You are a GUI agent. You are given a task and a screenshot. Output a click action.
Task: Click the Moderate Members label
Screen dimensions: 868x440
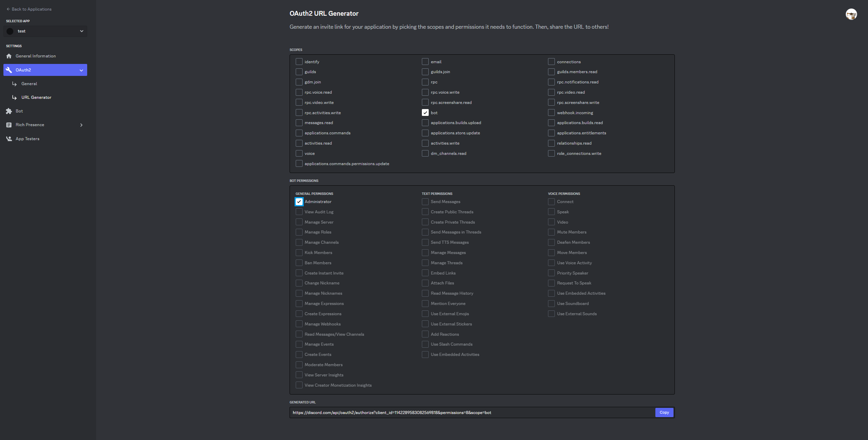pos(323,365)
